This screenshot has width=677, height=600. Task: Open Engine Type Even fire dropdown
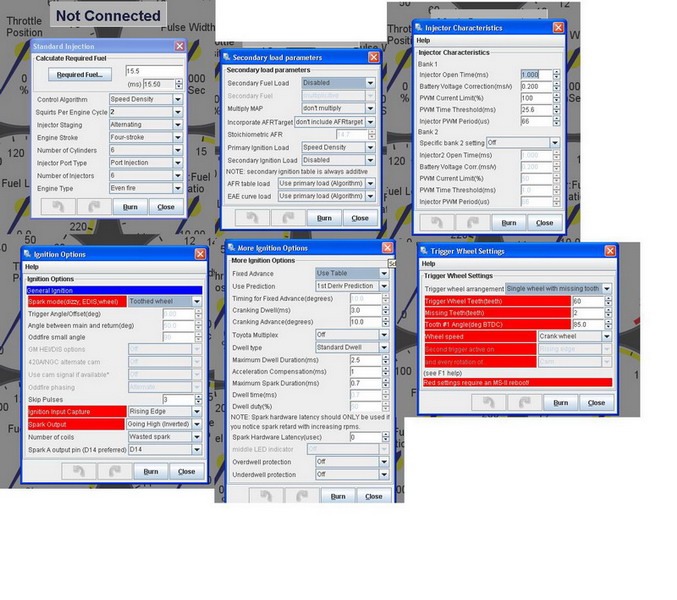tap(178, 188)
